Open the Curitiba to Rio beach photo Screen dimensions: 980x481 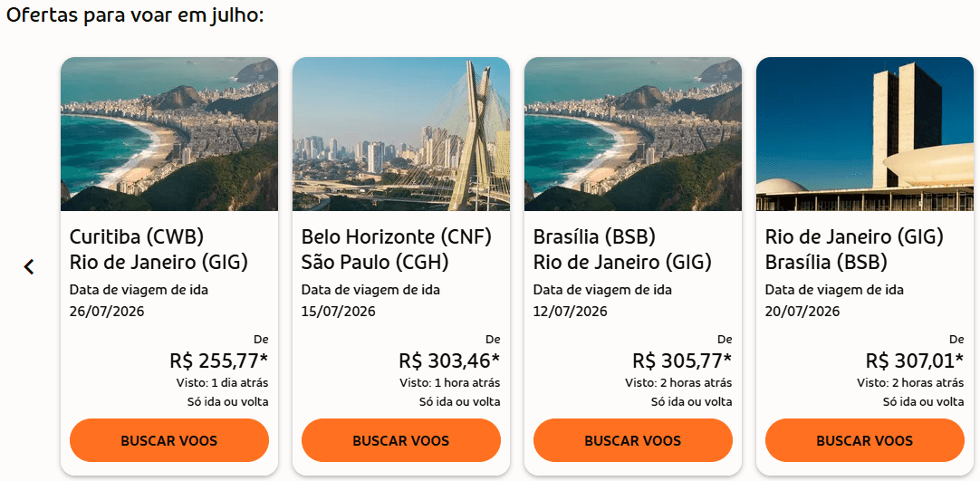tap(169, 134)
